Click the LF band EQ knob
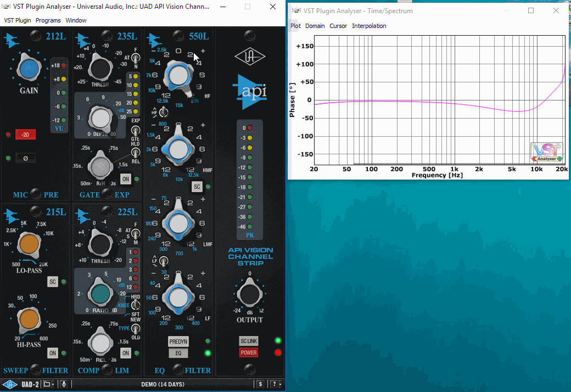This screenshot has height=392, width=571. pos(178,297)
